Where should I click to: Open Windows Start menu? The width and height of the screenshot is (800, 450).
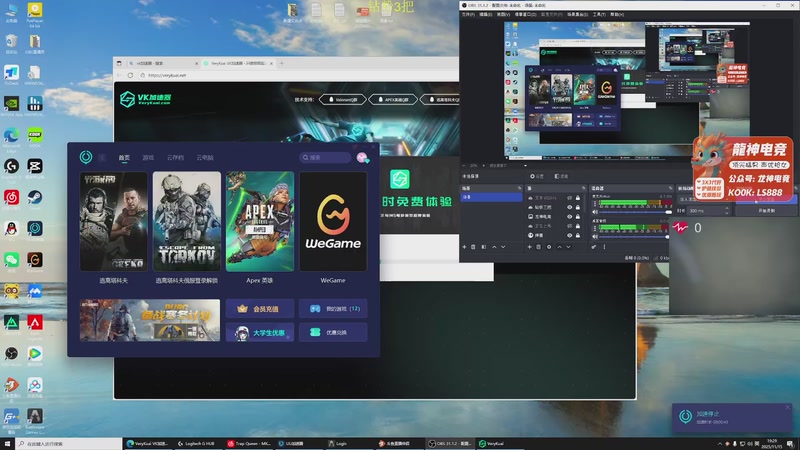pos(7,444)
